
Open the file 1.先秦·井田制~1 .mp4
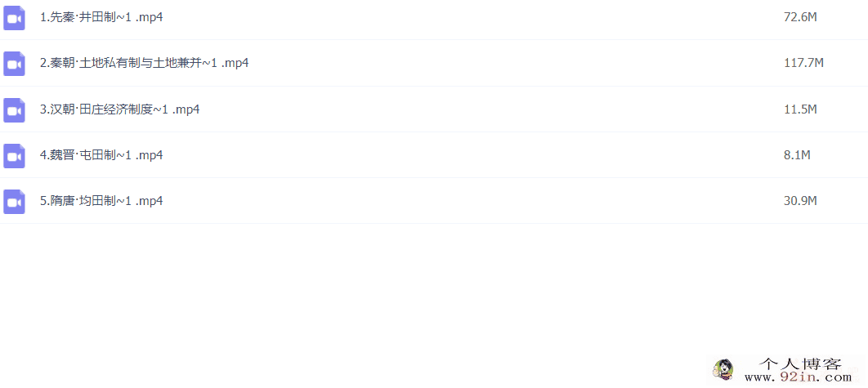(101, 17)
